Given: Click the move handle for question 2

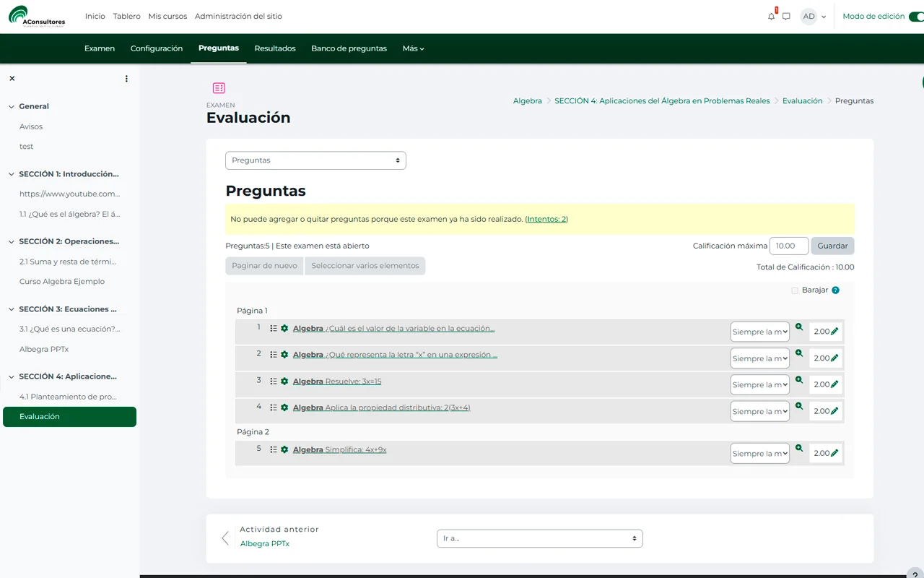Looking at the screenshot, I should point(274,355).
